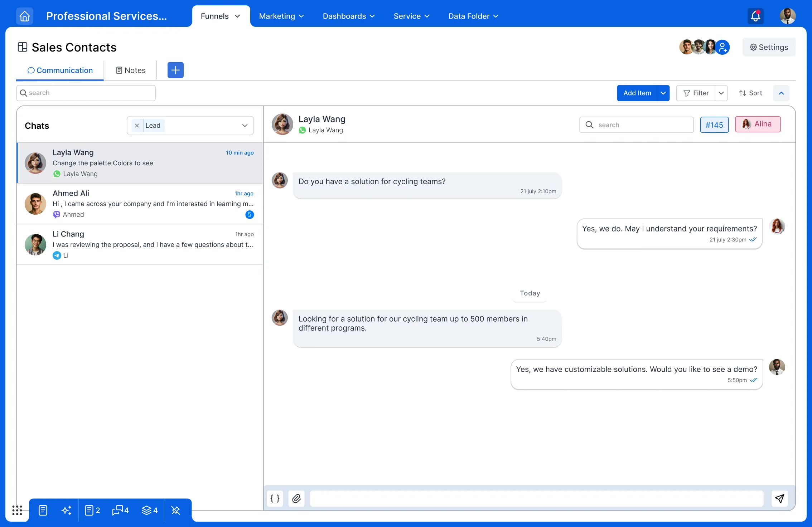Open user profile avatar in top bar
The image size is (812, 527).
(x=788, y=16)
